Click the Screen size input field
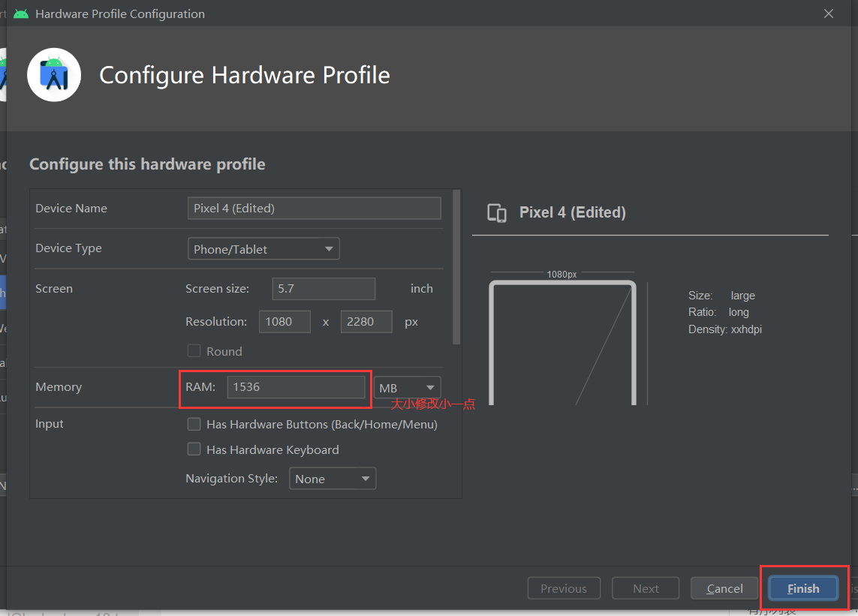This screenshot has width=858, height=616. tap(324, 289)
